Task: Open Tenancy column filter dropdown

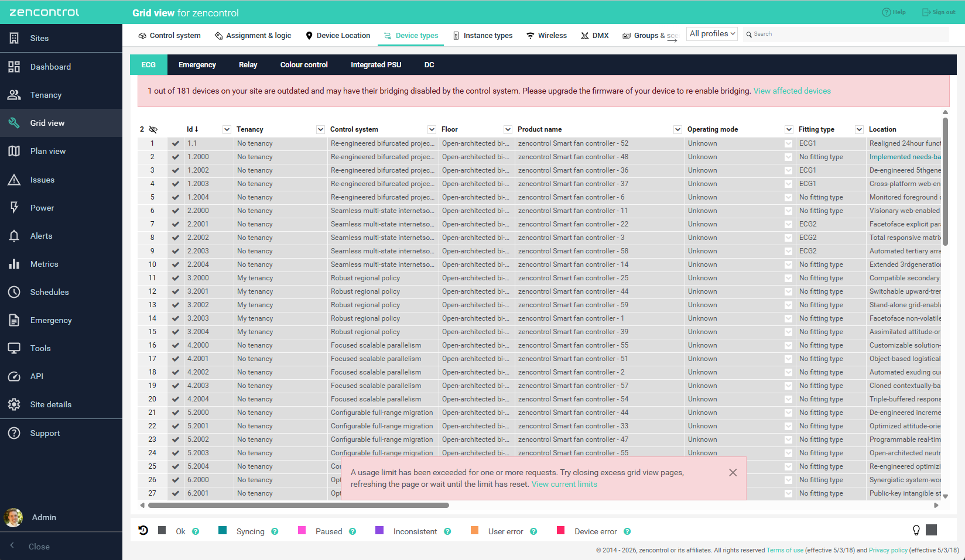Action: point(321,129)
